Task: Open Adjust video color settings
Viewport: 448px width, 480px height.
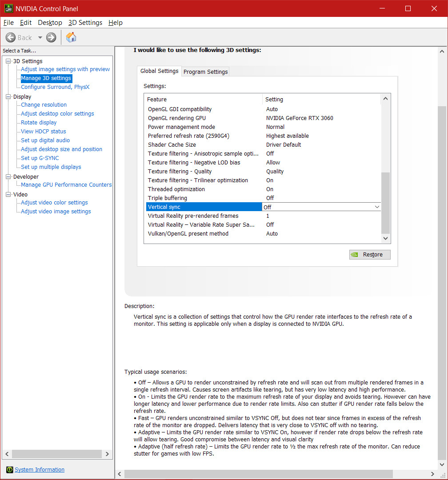Action: [x=54, y=202]
